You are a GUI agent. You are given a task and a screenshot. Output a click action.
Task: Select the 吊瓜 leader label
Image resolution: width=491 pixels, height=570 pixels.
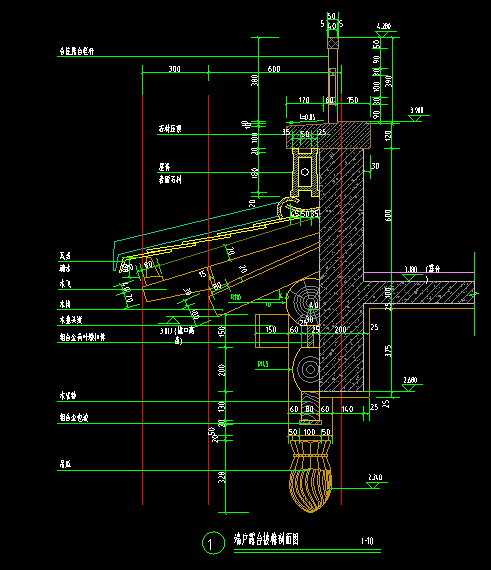pos(65,464)
